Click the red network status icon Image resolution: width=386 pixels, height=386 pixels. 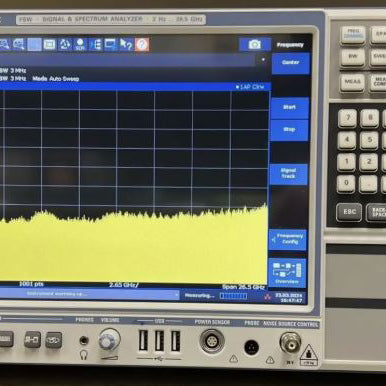click(x=267, y=296)
